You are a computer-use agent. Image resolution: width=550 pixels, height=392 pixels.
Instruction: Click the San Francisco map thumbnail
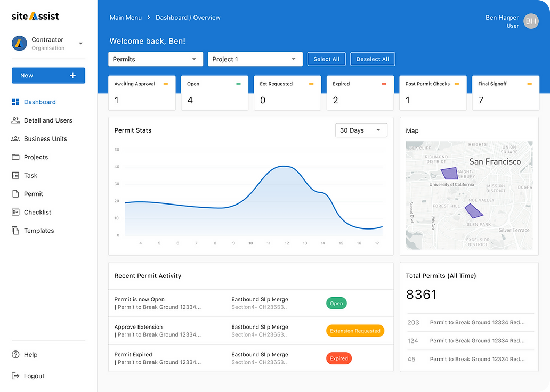point(469,195)
